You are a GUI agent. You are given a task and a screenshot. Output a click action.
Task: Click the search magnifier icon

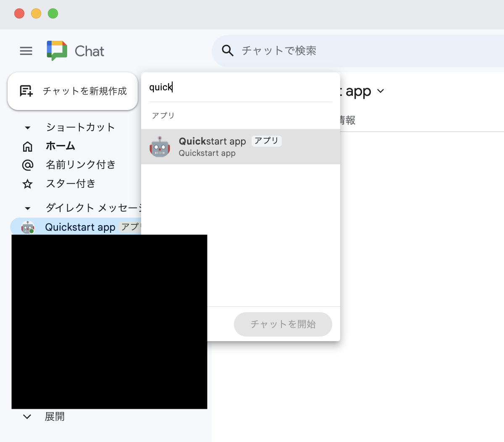pyautogui.click(x=227, y=50)
